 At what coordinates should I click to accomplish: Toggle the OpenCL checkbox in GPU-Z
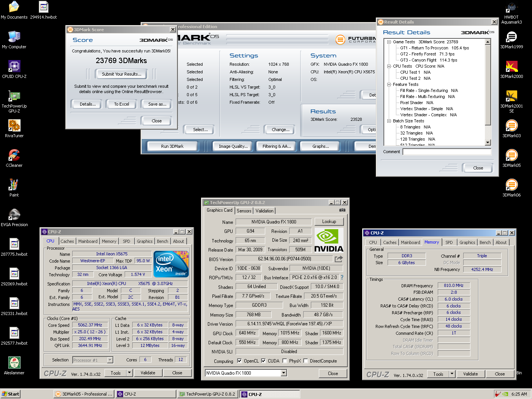pyautogui.click(x=239, y=361)
